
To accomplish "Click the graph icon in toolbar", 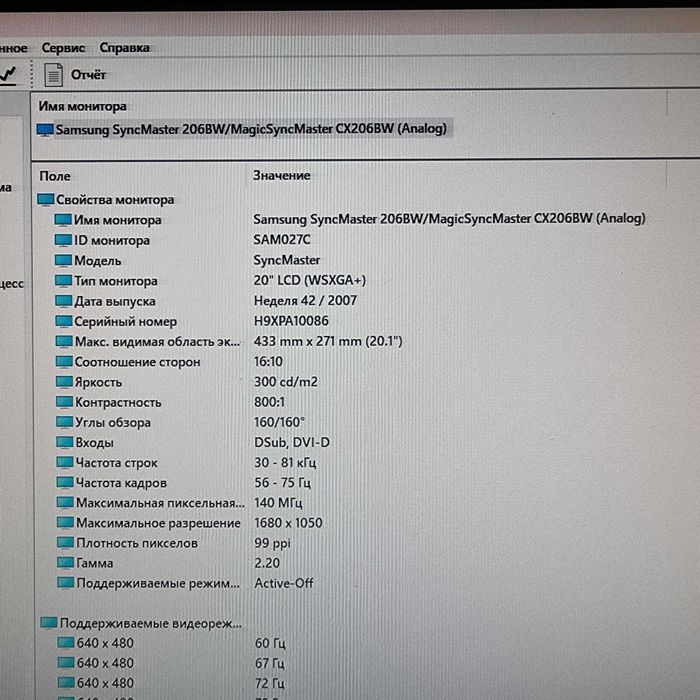I will 8,74.
